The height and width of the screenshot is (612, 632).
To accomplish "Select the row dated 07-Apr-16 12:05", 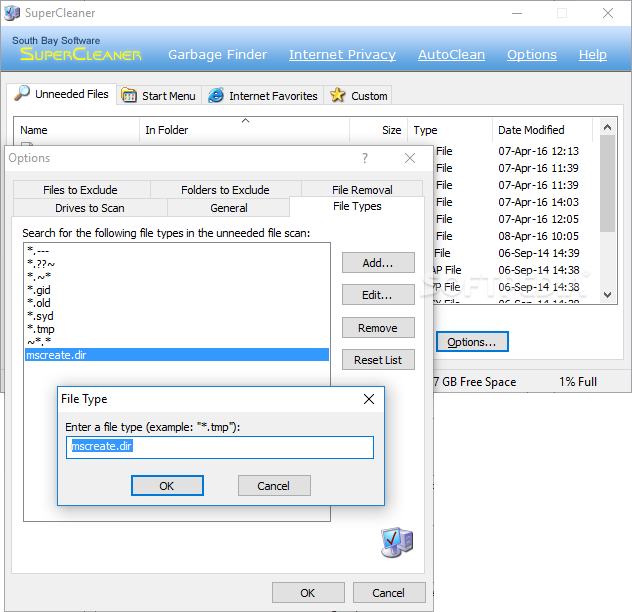I will [517, 219].
